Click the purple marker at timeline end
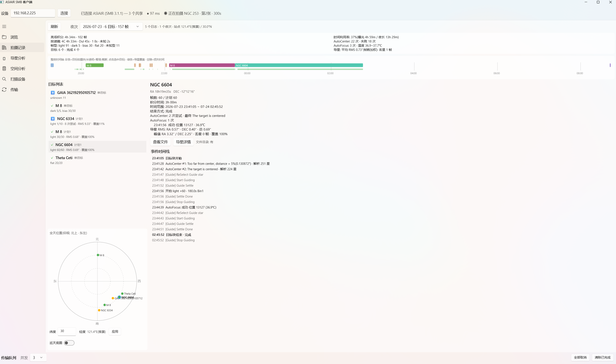The width and height of the screenshot is (616, 364). pyautogui.click(x=610, y=65)
